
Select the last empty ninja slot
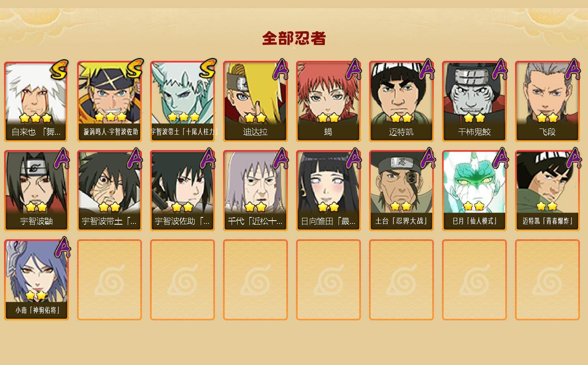pos(547,280)
